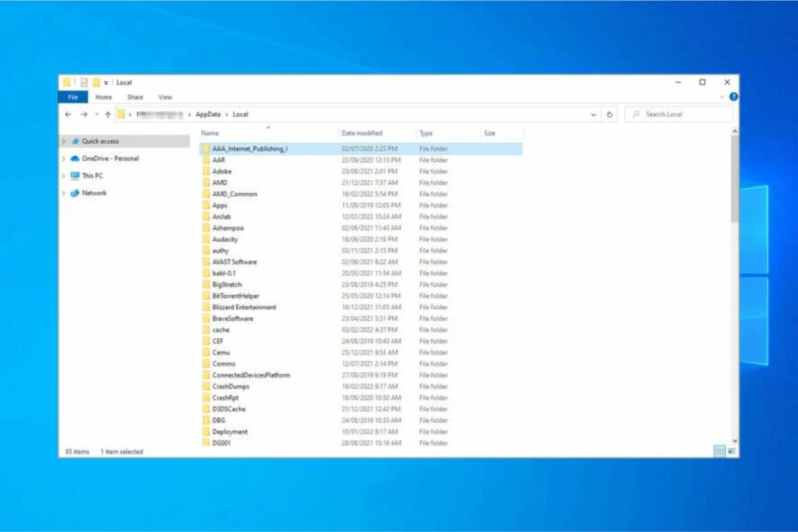
Task: Select the authy folder icon
Action: click(x=206, y=251)
